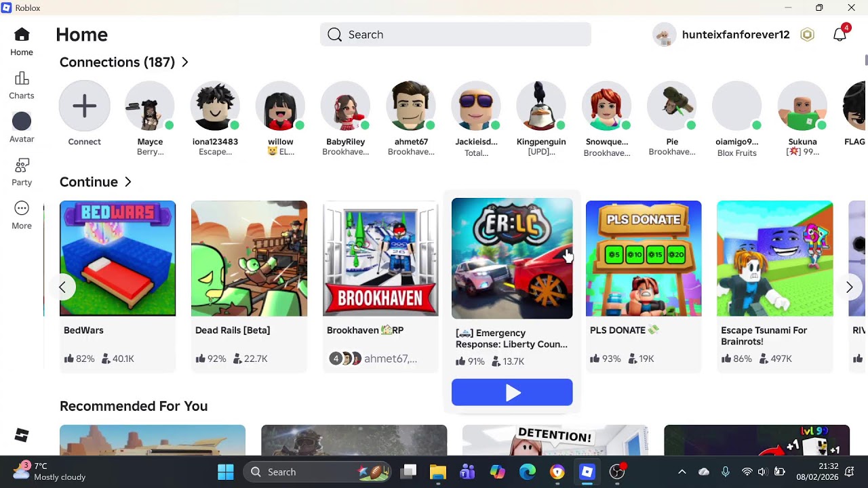Click the Connect plus button
Image resolution: width=868 pixels, height=488 pixels.
click(x=85, y=106)
